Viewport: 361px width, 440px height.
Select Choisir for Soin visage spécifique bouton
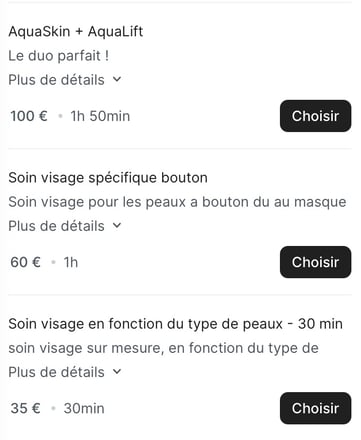(x=315, y=262)
